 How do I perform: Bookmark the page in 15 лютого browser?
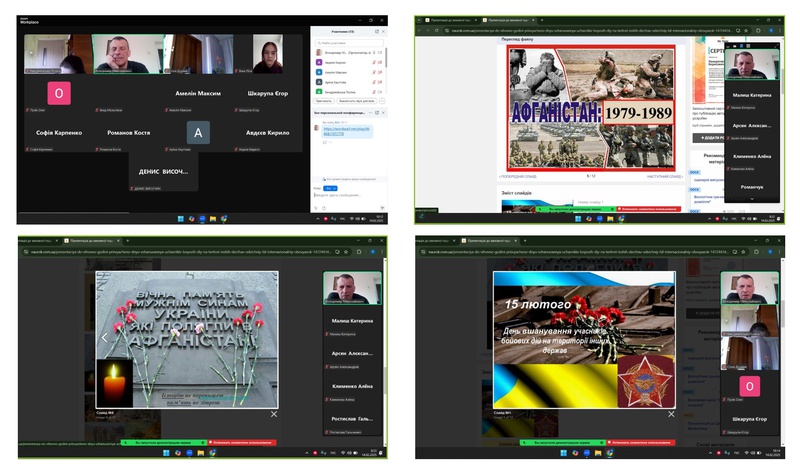click(743, 252)
